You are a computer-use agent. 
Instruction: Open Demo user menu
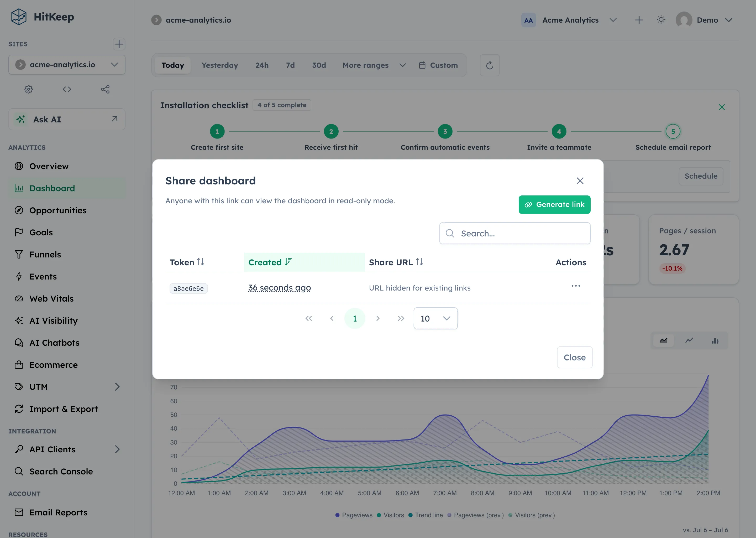[x=704, y=20]
